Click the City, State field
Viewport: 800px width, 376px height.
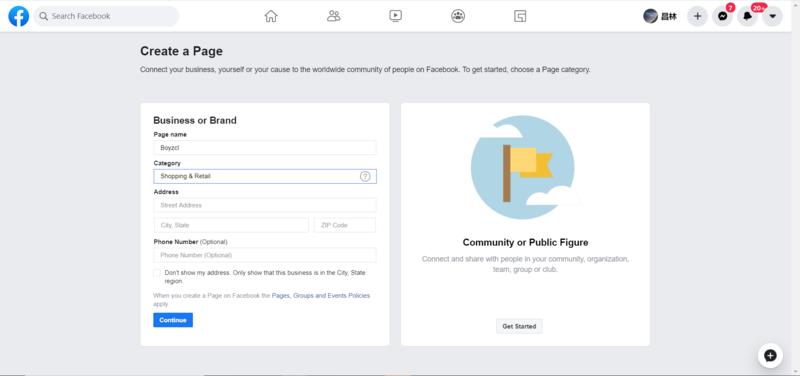[x=231, y=225]
